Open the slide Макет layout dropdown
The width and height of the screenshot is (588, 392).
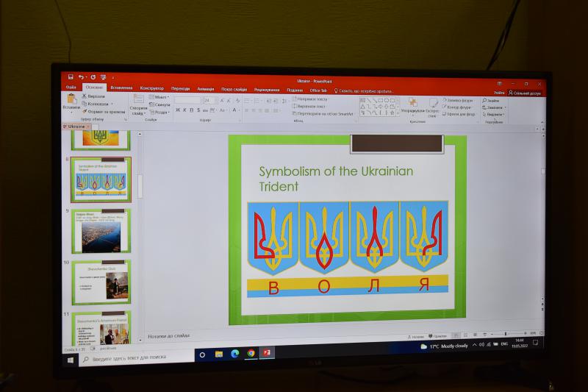pos(159,97)
